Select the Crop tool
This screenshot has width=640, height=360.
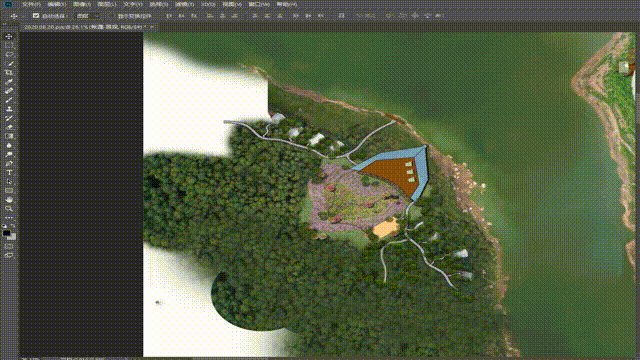coord(9,73)
